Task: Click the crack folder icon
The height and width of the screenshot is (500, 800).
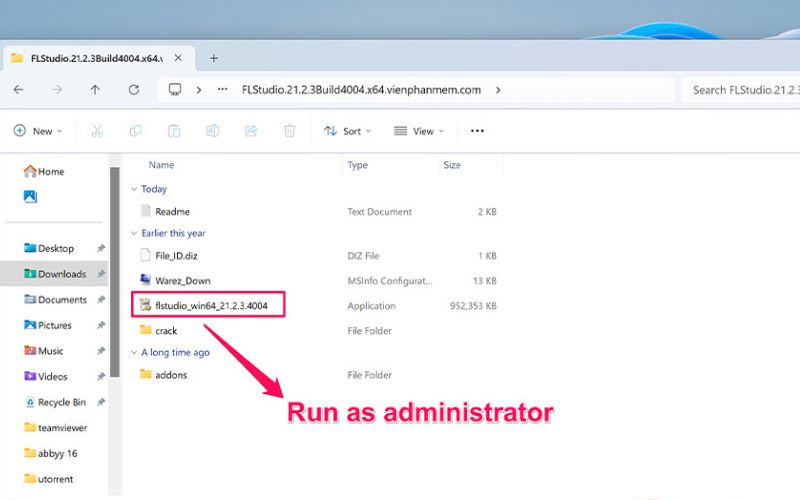Action: (145, 330)
